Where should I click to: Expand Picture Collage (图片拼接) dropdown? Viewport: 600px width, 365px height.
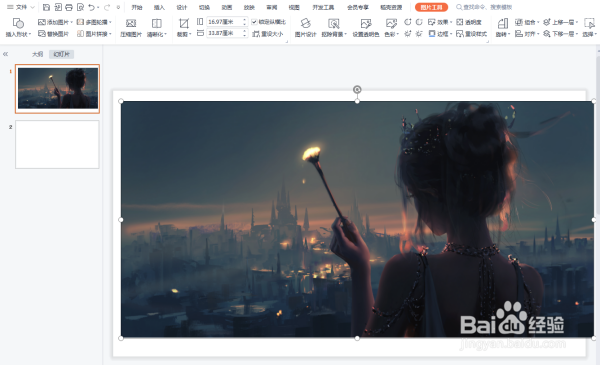pyautogui.click(x=110, y=34)
